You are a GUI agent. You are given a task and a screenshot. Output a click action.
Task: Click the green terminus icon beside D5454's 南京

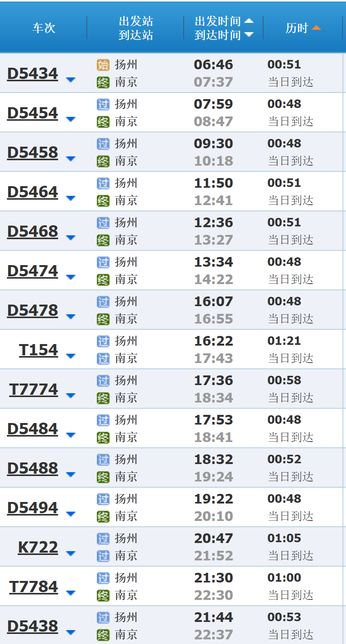click(103, 122)
